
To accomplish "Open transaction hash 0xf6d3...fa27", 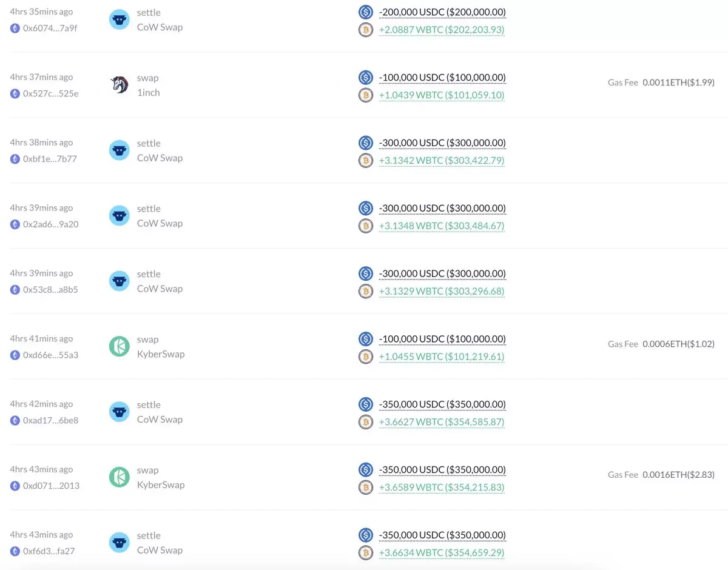I will point(49,552).
